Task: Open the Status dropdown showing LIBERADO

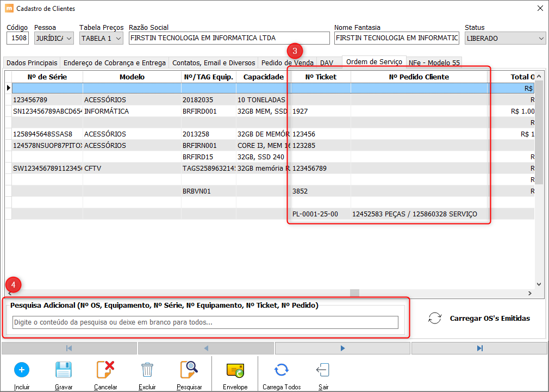Action: [505, 38]
